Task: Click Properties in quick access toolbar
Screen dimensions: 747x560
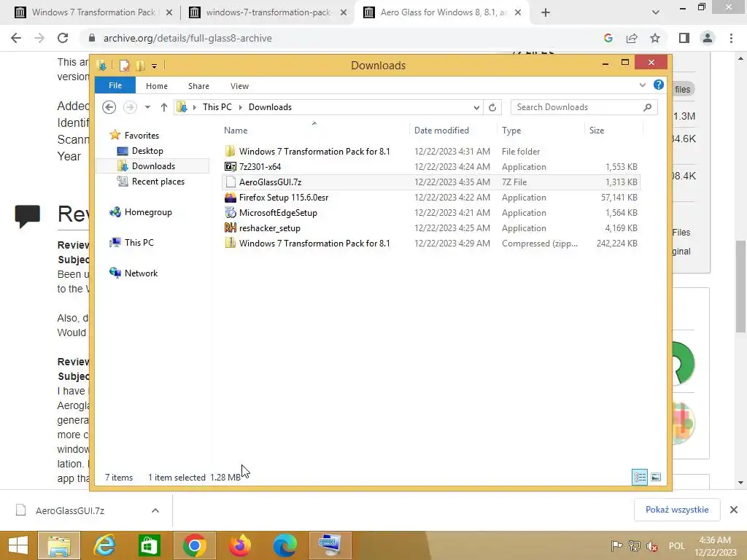Action: pos(124,65)
